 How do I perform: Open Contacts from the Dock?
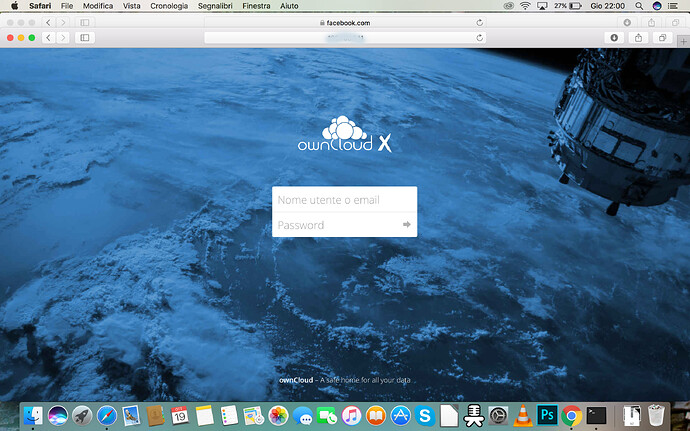point(155,415)
